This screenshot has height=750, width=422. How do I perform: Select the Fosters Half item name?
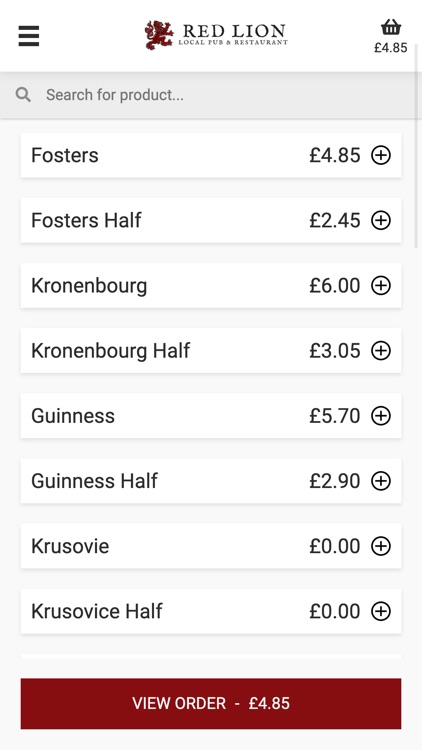(x=86, y=221)
